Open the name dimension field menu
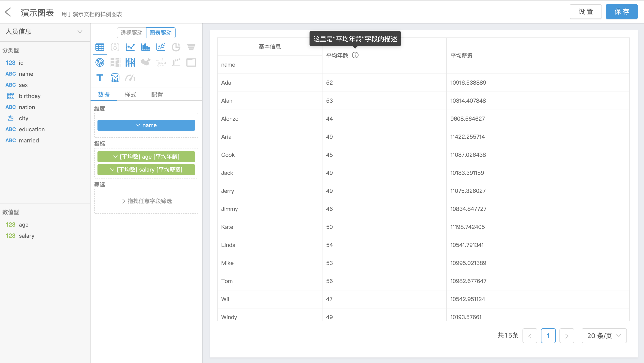The image size is (644, 363). point(146,125)
